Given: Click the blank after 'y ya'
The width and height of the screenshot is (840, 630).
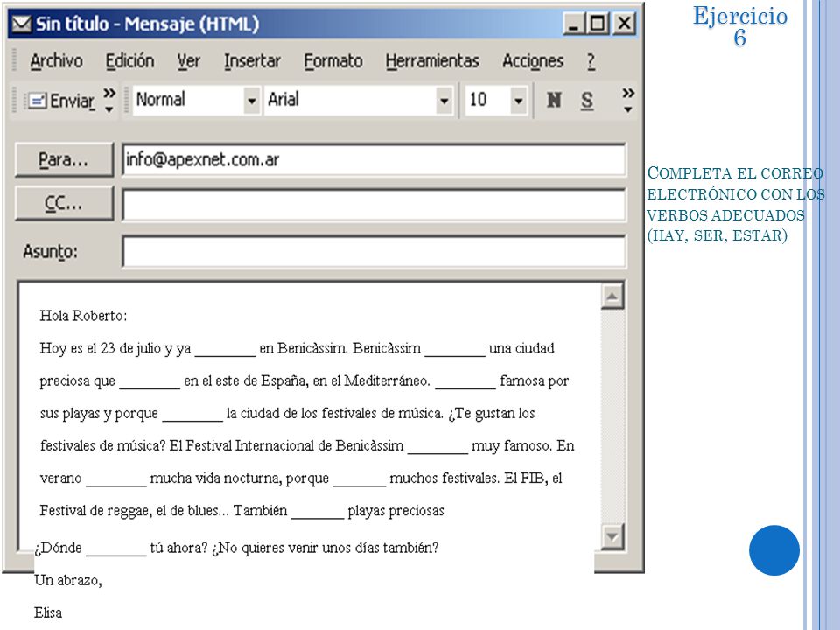Looking at the screenshot, I should coord(225,350).
